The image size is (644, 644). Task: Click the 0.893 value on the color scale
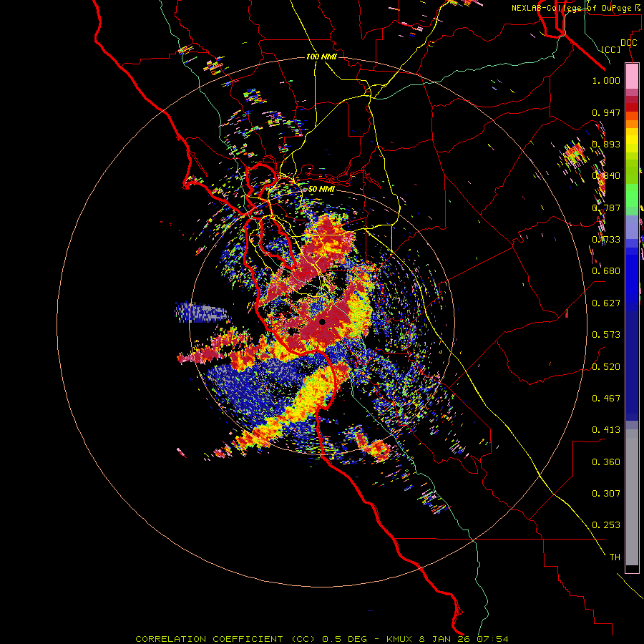[x=606, y=144]
